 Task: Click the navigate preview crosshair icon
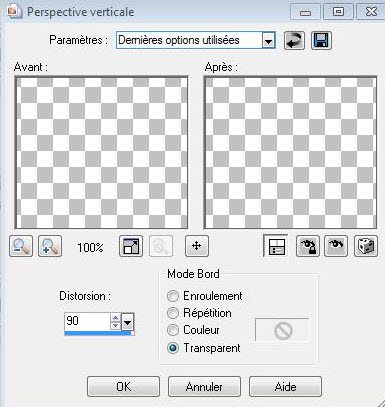197,246
